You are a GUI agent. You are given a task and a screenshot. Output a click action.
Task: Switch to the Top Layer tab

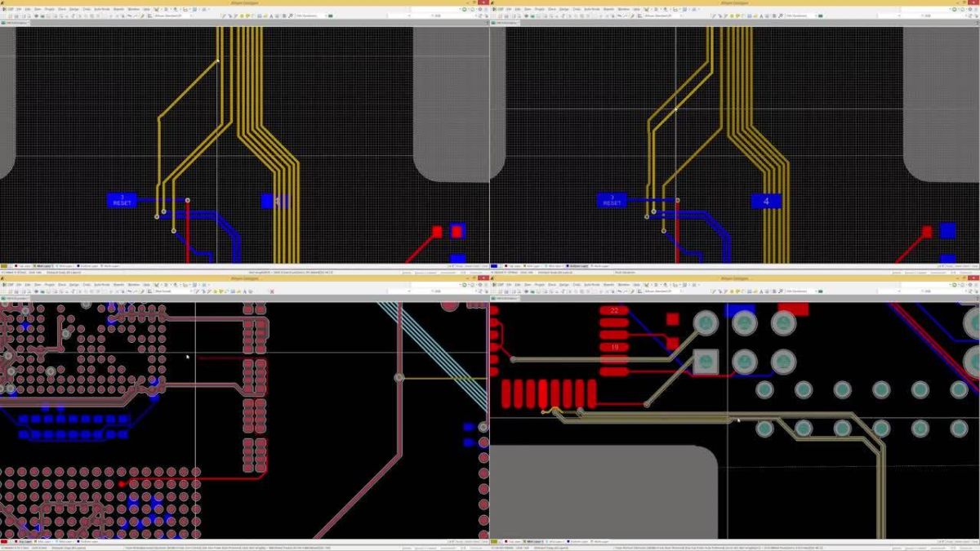coord(24,265)
